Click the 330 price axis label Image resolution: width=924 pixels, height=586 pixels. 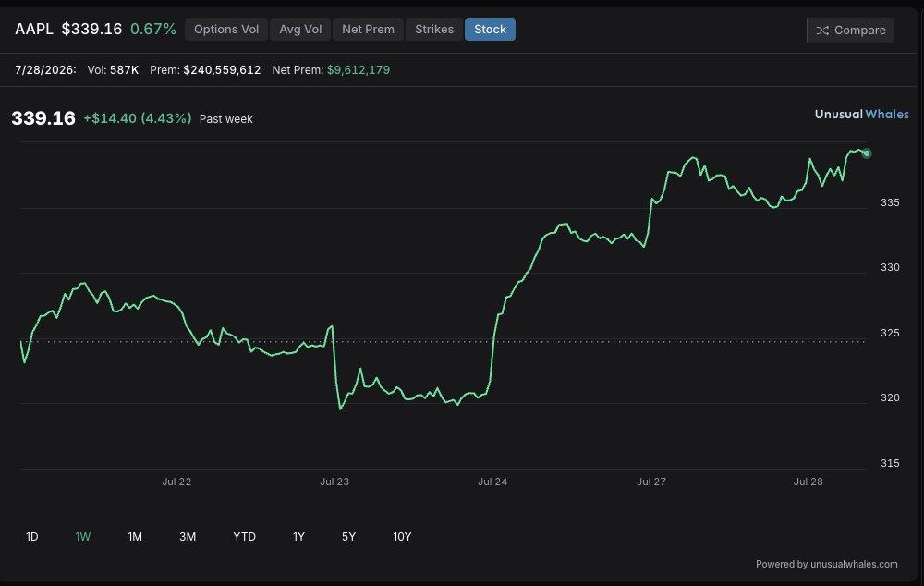tap(890, 267)
